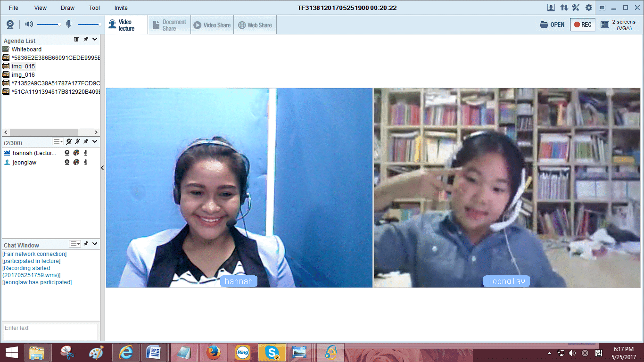Image resolution: width=644 pixels, height=362 pixels.
Task: Open the Draw menu
Action: point(67,8)
